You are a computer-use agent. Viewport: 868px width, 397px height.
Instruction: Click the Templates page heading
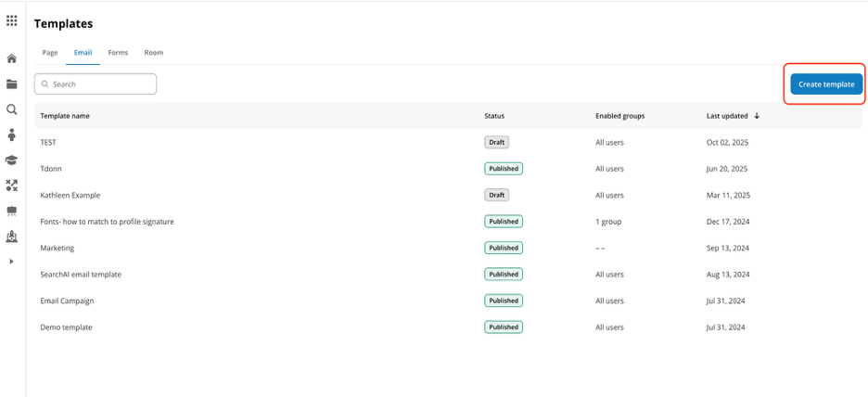click(x=63, y=24)
